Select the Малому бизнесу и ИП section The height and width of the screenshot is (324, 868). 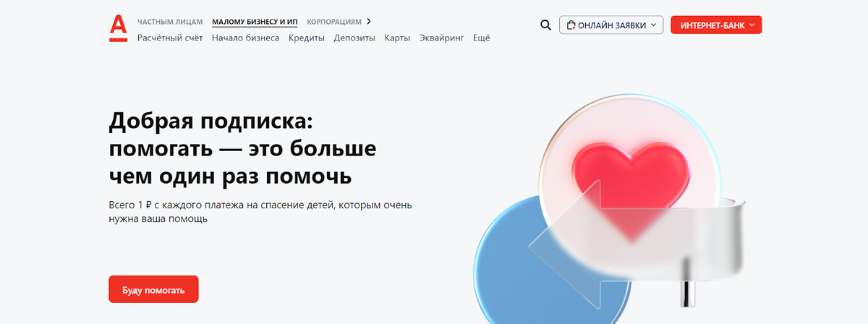click(255, 22)
